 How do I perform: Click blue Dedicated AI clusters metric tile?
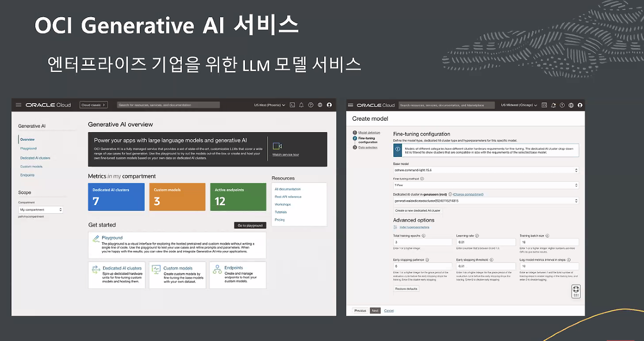(116, 197)
